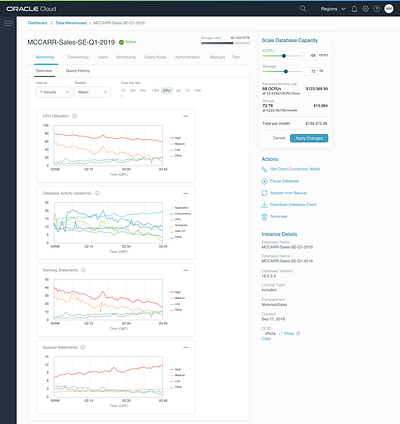Image resolution: width=400 pixels, height=424 pixels.
Task: Open Running Statements chart options menu
Action: coord(186,270)
